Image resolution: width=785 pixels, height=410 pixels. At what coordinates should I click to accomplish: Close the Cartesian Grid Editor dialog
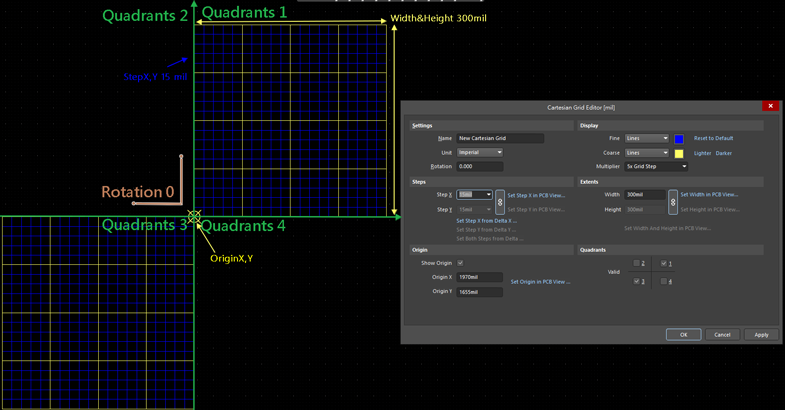click(770, 106)
